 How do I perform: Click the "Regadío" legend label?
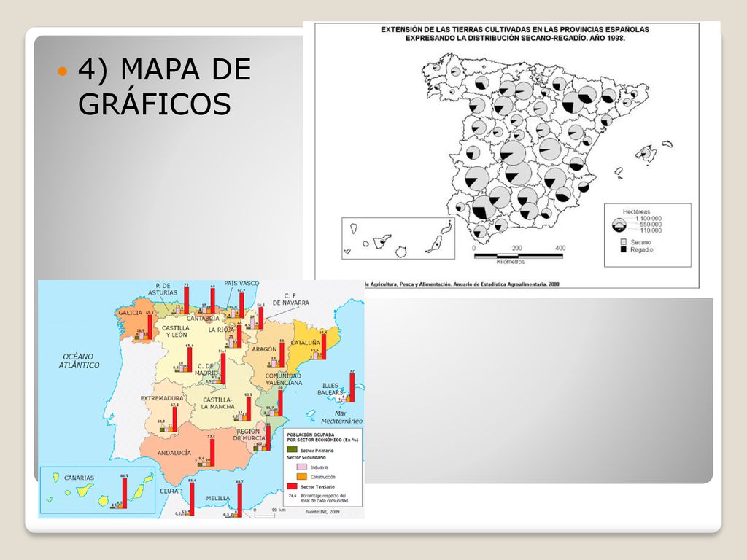(x=642, y=249)
